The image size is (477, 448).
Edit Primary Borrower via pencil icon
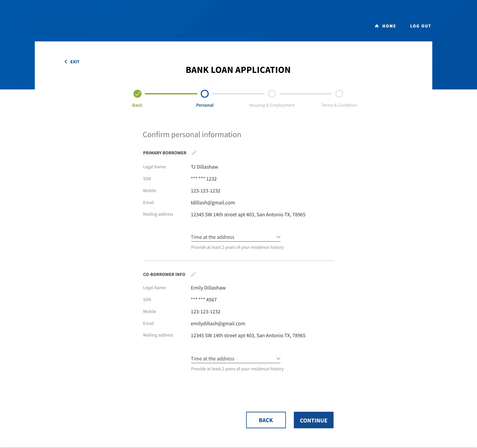pyautogui.click(x=194, y=153)
